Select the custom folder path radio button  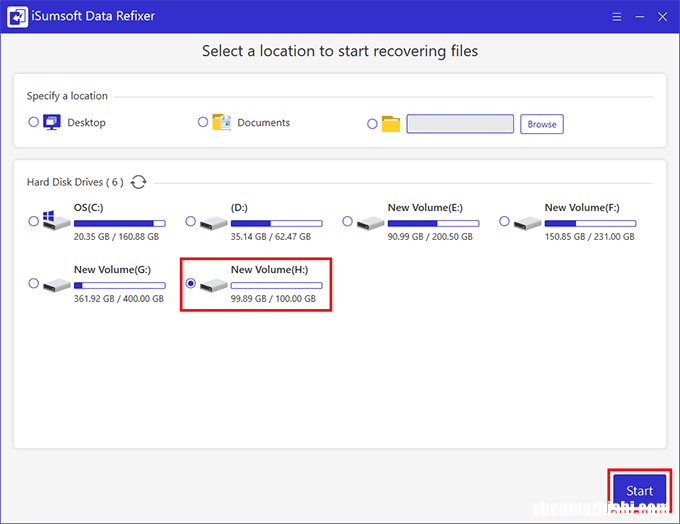pyautogui.click(x=372, y=124)
